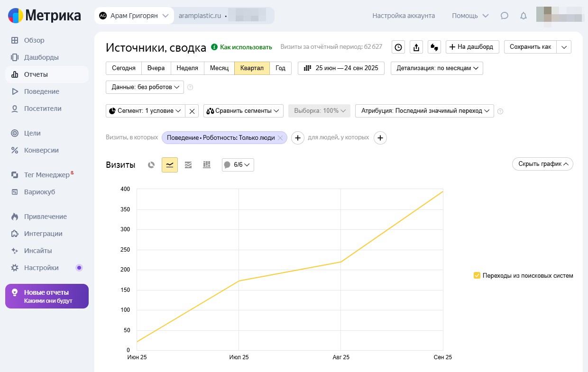The width and height of the screenshot is (588, 372).
Task: Click the 'На дашборд' button
Action: 472,47
